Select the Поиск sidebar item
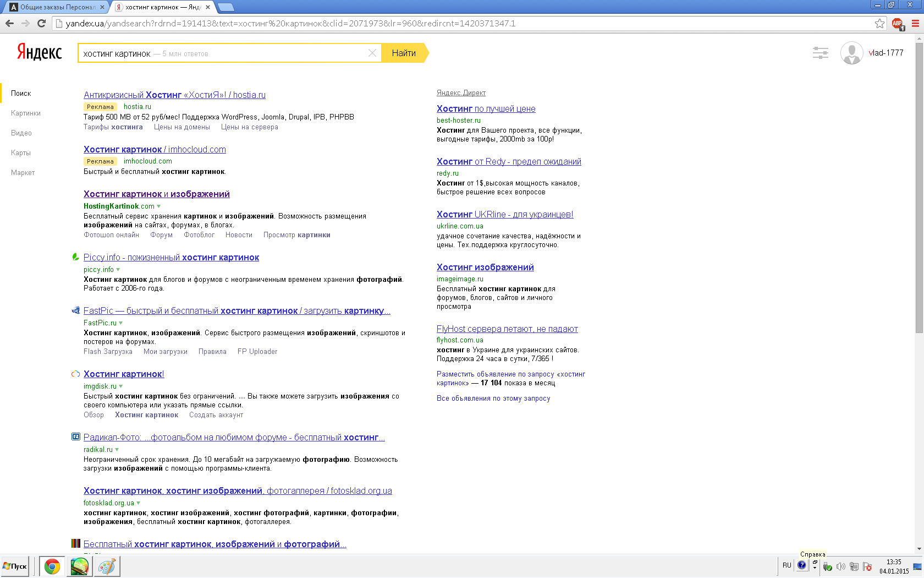 (21, 93)
